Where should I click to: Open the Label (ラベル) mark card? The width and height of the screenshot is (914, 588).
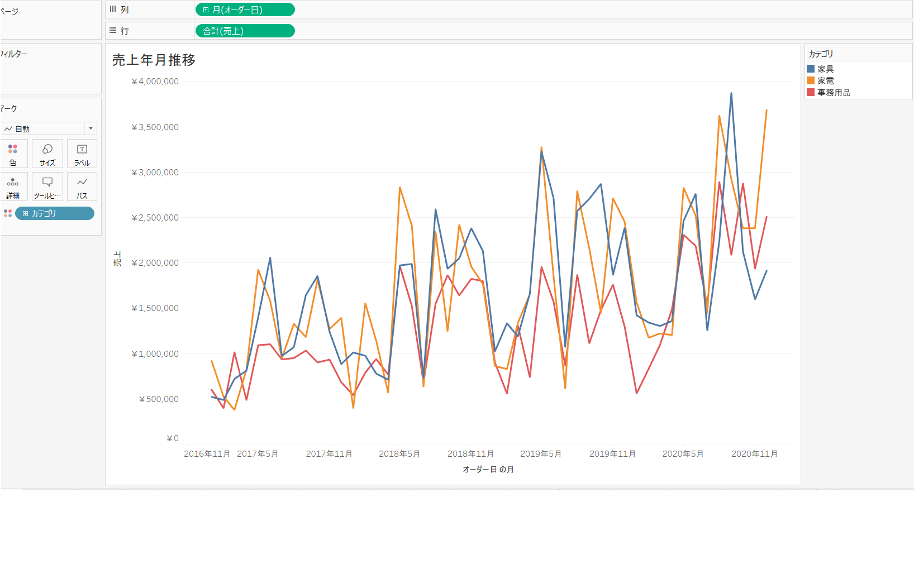click(82, 154)
